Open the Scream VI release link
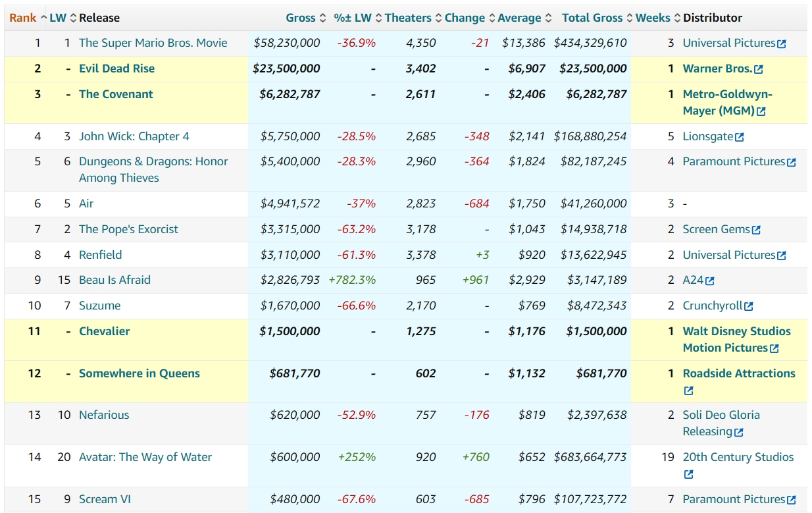The width and height of the screenshot is (812, 513). pos(105,499)
